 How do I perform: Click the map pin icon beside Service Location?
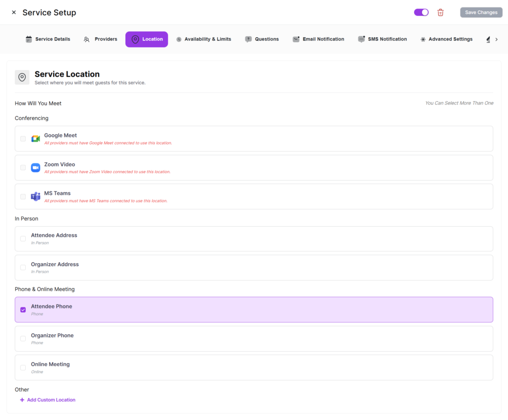[x=22, y=77]
